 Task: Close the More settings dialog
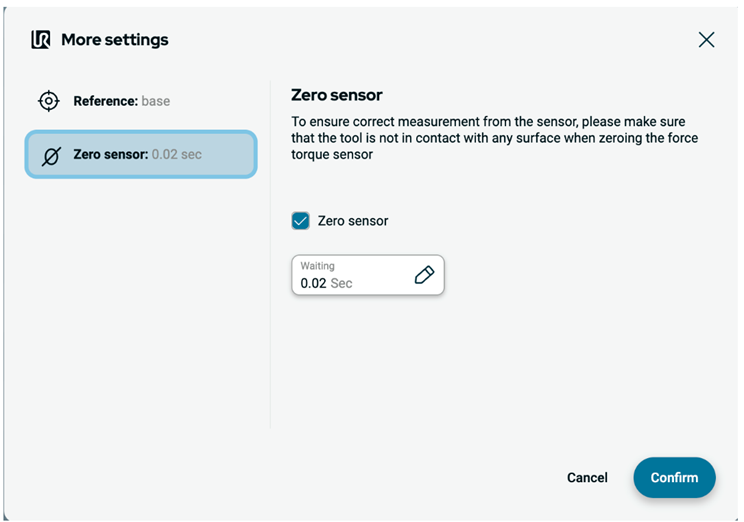coord(706,40)
